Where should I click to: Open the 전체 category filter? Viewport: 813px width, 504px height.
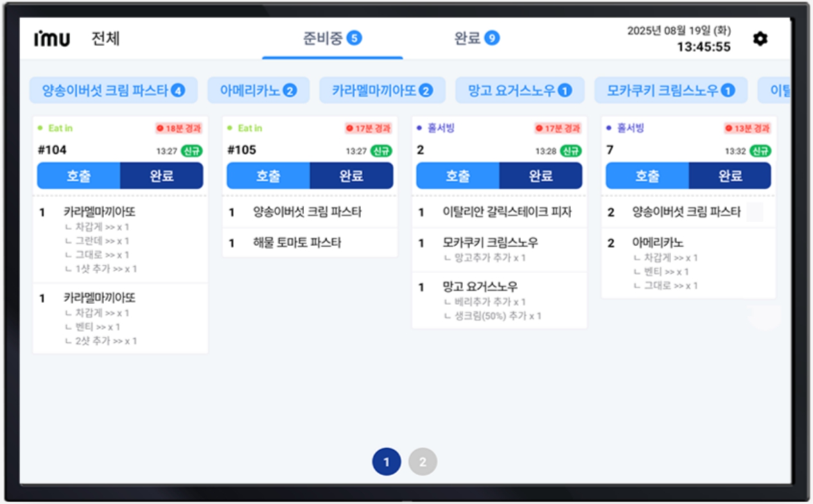coord(105,39)
